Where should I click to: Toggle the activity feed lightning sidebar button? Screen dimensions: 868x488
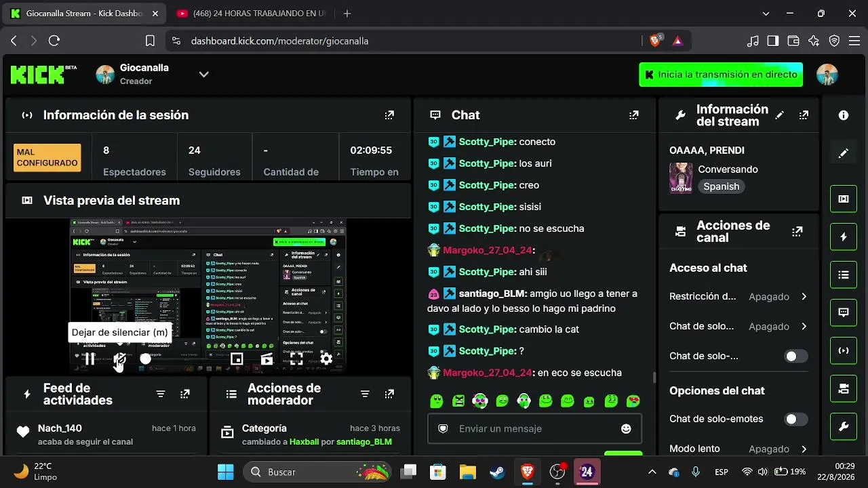click(x=844, y=237)
